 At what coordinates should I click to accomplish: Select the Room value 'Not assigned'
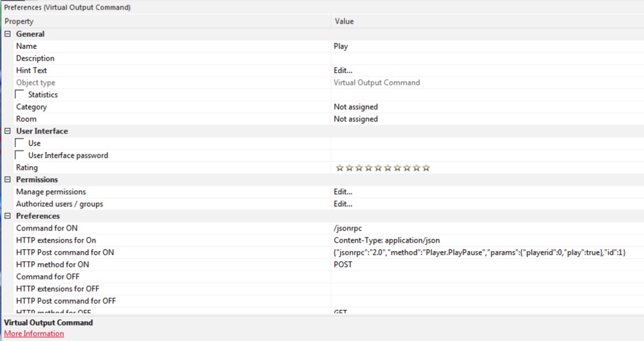[355, 119]
